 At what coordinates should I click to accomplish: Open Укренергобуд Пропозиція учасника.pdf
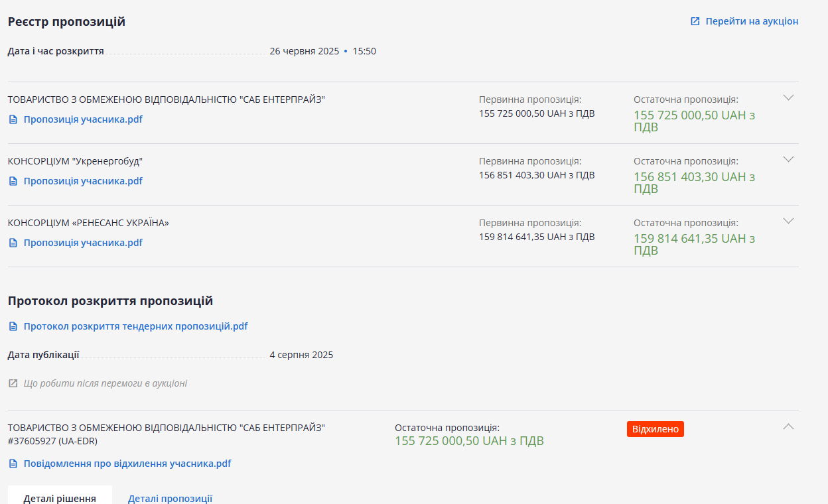tap(83, 181)
